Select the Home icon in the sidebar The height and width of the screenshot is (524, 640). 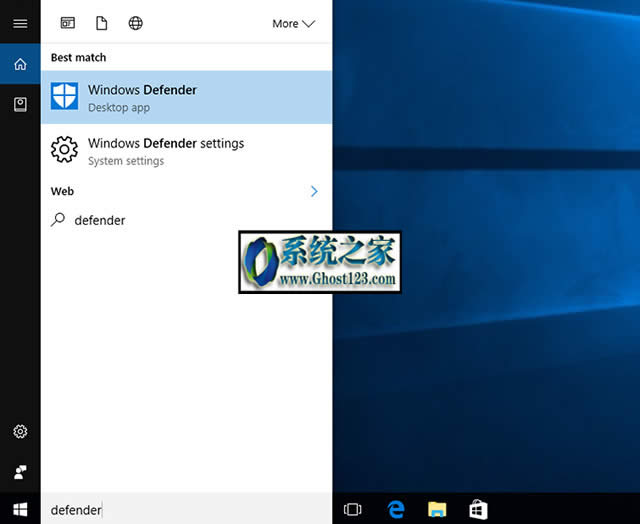pos(20,65)
